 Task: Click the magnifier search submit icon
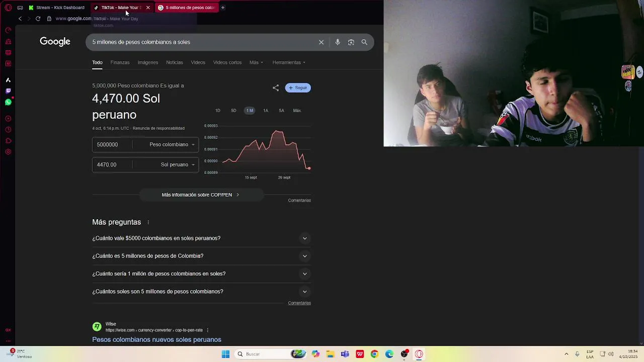coord(364,42)
